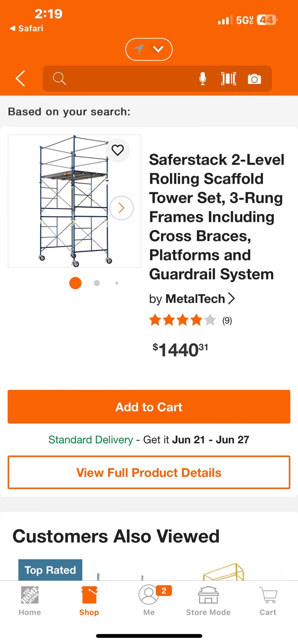This screenshot has width=298, height=644.
Task: Open the Cart tab
Action: click(268, 601)
